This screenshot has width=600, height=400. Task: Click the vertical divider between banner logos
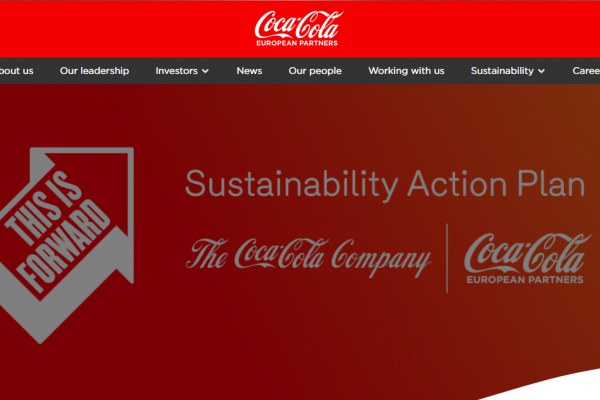447,258
